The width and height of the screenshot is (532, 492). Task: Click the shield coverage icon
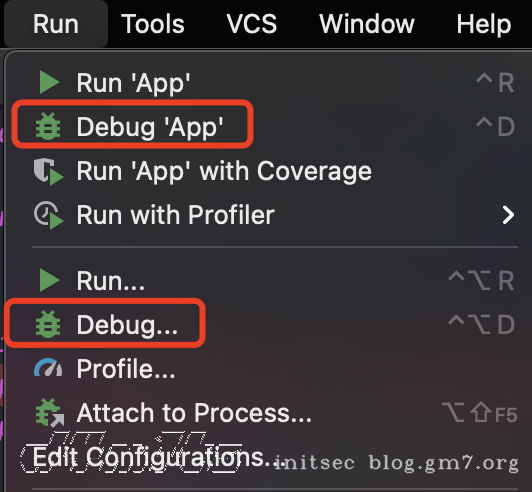coord(49,171)
